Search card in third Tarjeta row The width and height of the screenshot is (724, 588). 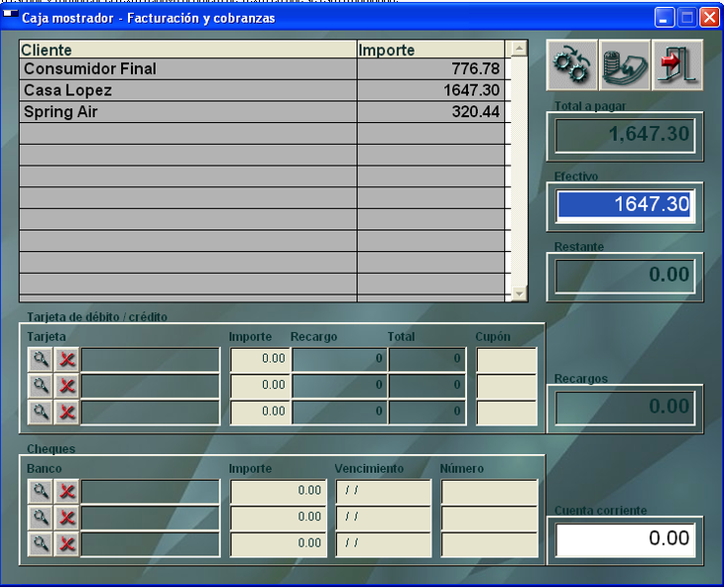(x=41, y=412)
